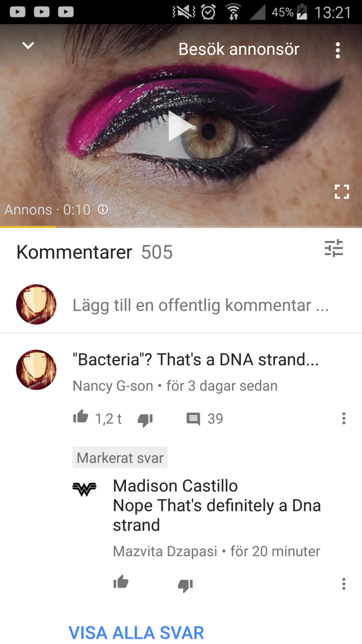The height and width of the screenshot is (644, 362).
Task: Tap the ad info icon
Action: tap(103, 210)
